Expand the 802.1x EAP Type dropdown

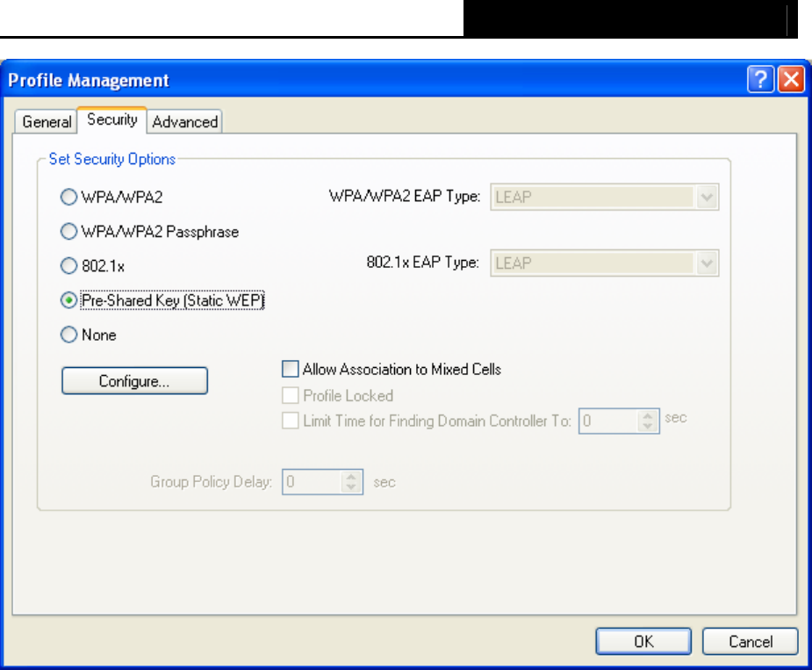point(707,263)
